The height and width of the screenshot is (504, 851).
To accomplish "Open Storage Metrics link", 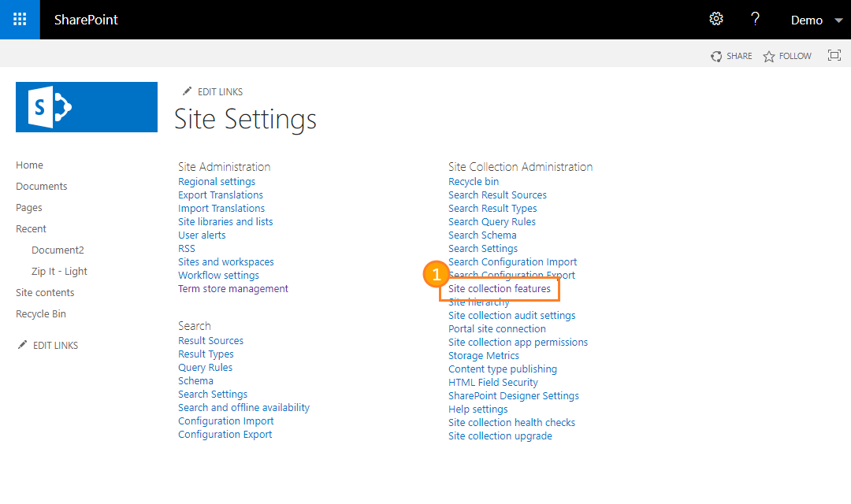I will 484,355.
